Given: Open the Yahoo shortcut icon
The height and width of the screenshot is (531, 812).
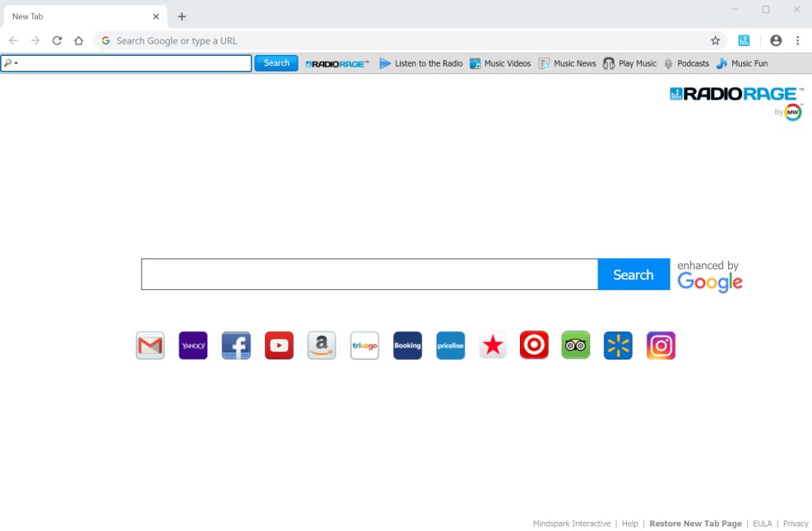Looking at the screenshot, I should pyautogui.click(x=193, y=345).
